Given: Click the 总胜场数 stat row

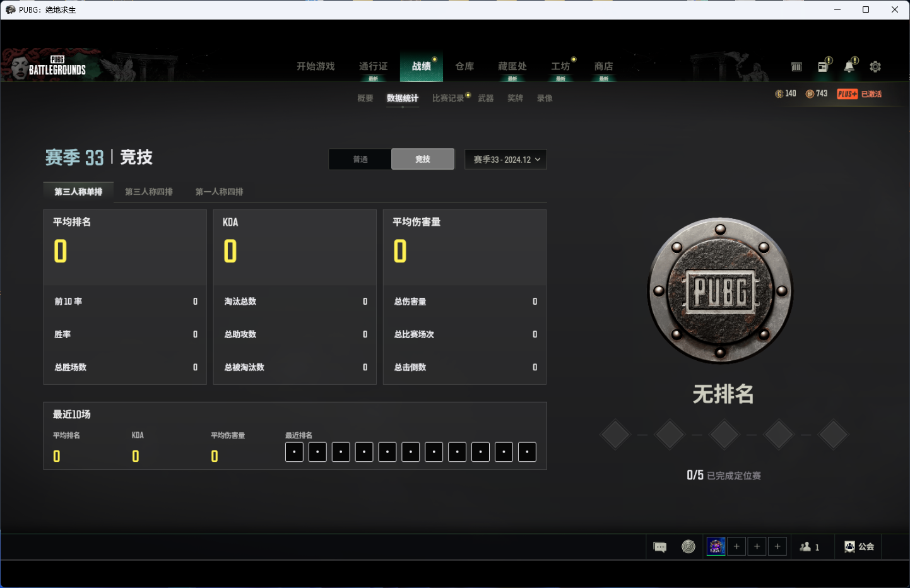Looking at the screenshot, I should [x=125, y=367].
